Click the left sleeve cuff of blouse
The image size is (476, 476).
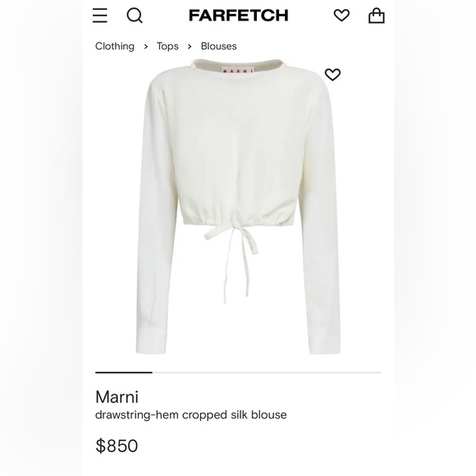pos(151,342)
